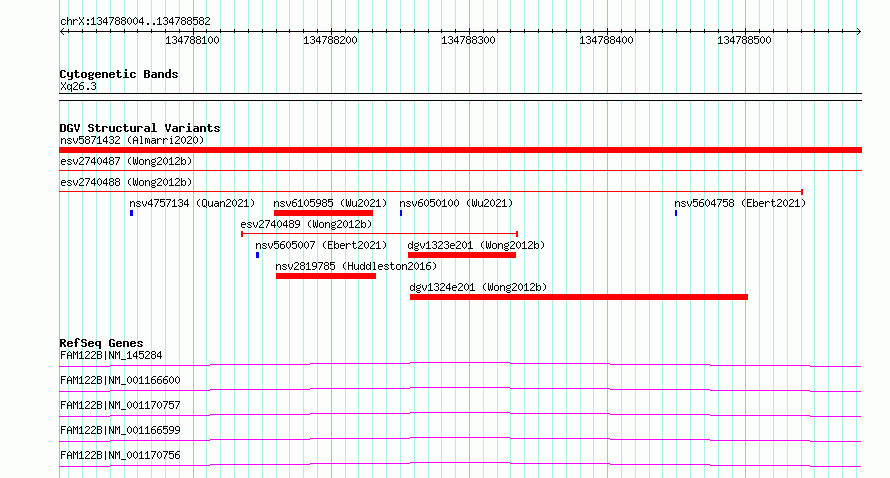This screenshot has width=890, height=478.
Task: Open FAM122B|NM_001170756 transcript
Action: [120, 455]
